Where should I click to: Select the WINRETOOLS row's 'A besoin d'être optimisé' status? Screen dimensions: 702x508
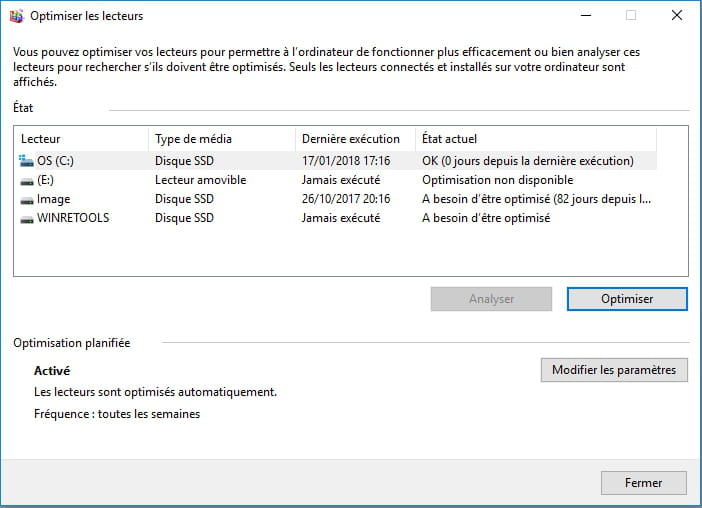pyautogui.click(x=485, y=218)
